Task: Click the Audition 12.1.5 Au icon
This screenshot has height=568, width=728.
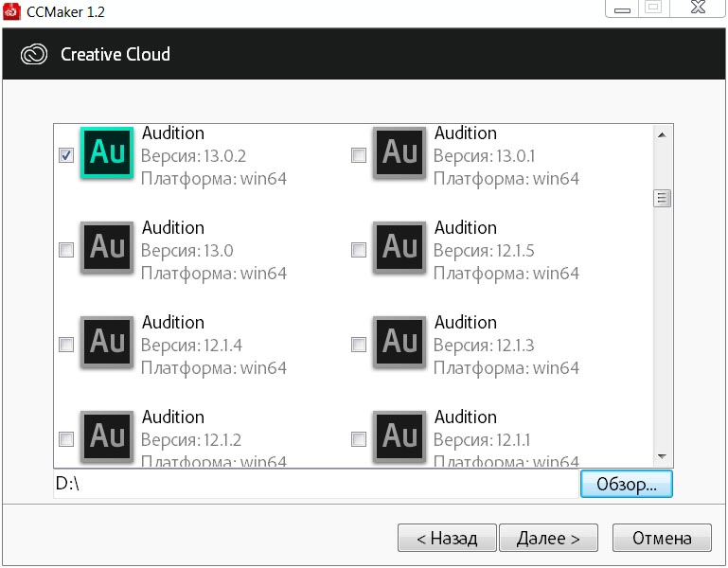Action: click(x=400, y=247)
